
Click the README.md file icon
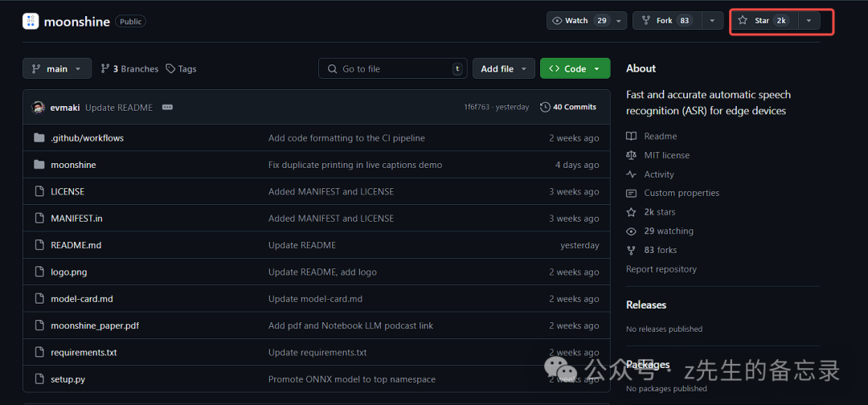pyautogui.click(x=39, y=245)
